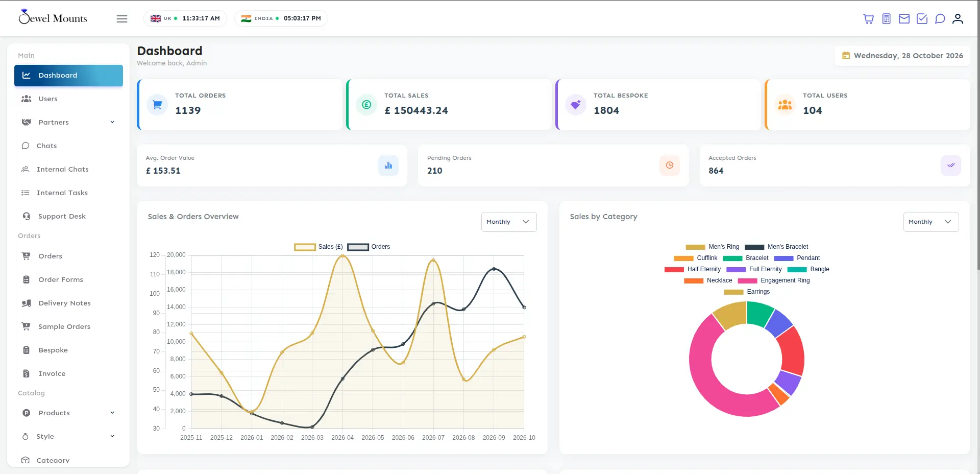Screen dimensions: 980x474
Task: Open Monthly dropdown in Sales & Orders Overview
Action: click(x=509, y=222)
